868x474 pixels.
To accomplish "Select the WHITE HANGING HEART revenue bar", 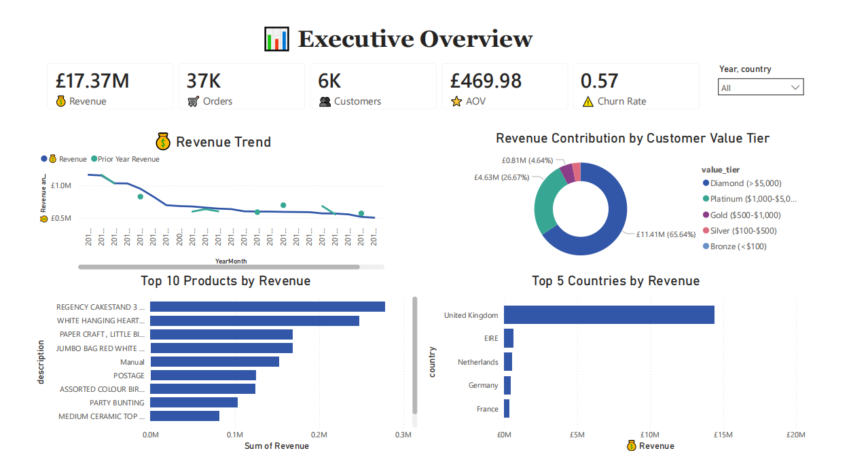I will pyautogui.click(x=255, y=321).
